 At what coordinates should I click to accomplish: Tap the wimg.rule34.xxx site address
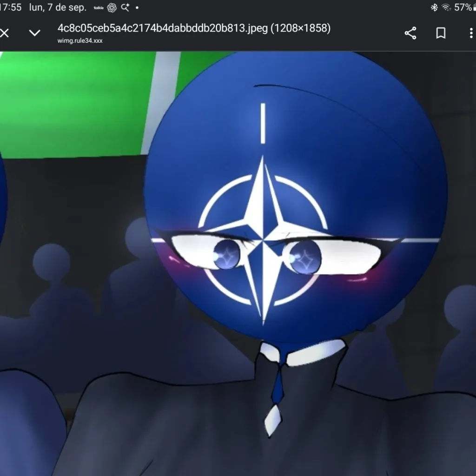point(80,41)
